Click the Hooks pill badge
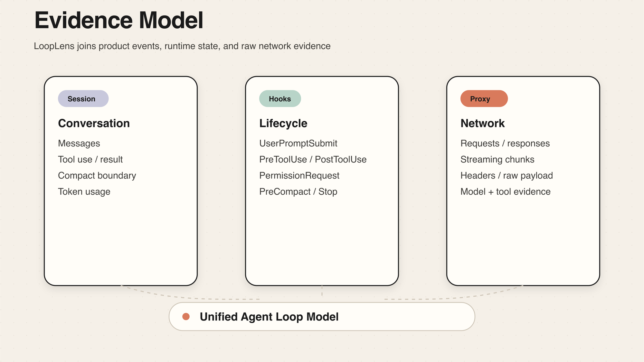The width and height of the screenshot is (644, 362). click(x=280, y=99)
